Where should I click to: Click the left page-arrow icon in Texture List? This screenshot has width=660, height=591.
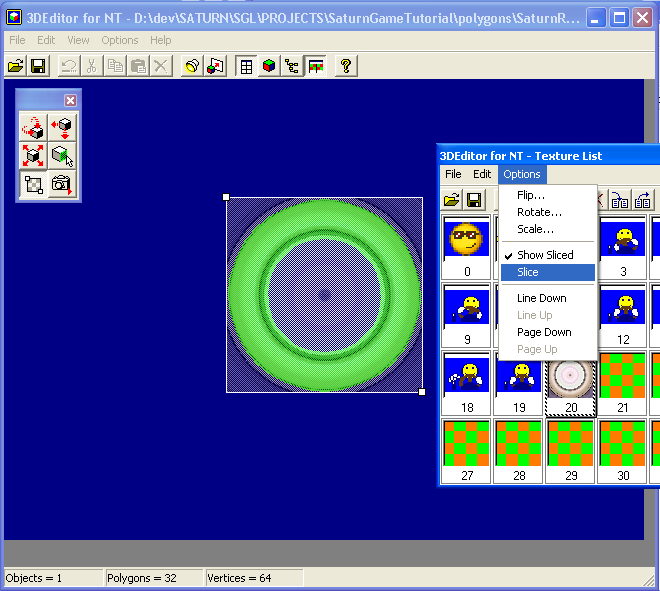pos(620,200)
